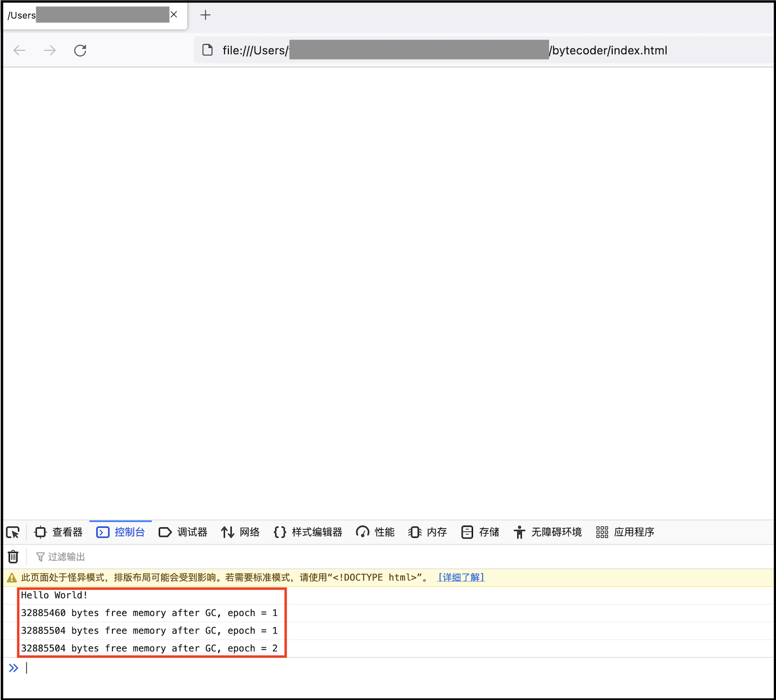Open the 查看器 inspector tab

58,532
